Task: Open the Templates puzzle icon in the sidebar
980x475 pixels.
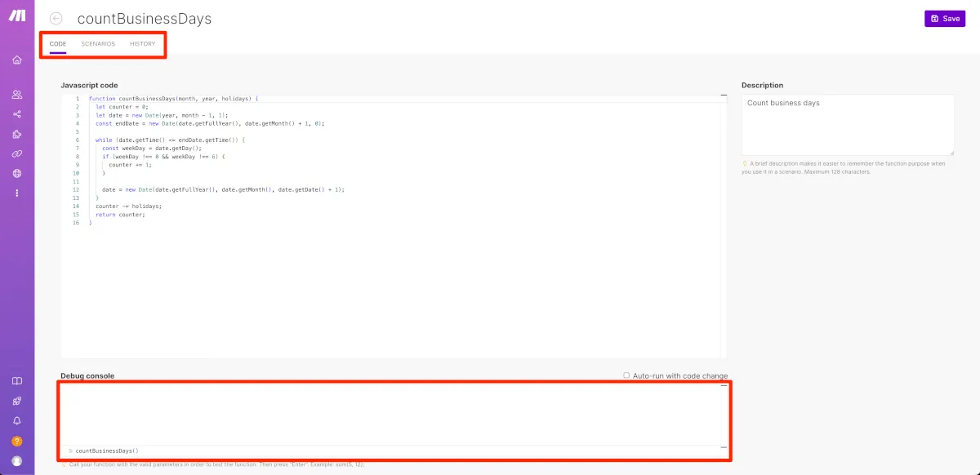Action: [17, 134]
